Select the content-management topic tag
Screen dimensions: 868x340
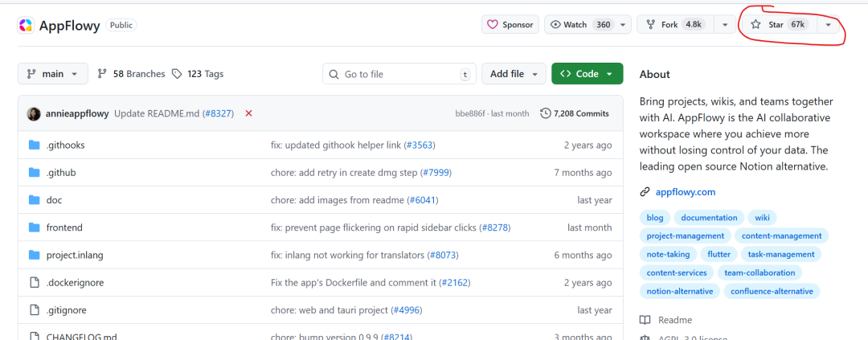tap(782, 236)
